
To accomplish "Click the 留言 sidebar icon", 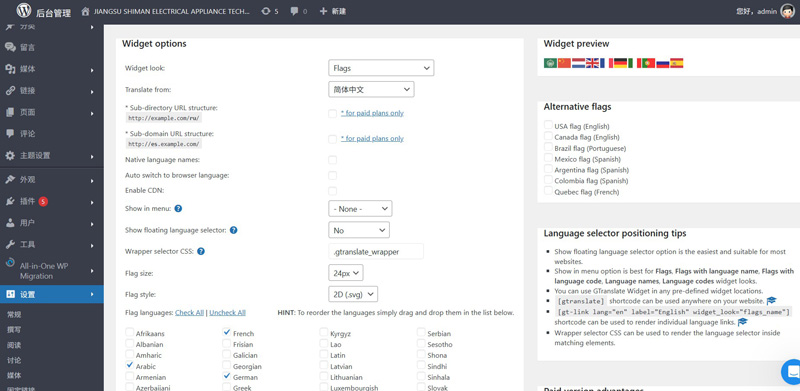I will (x=10, y=47).
